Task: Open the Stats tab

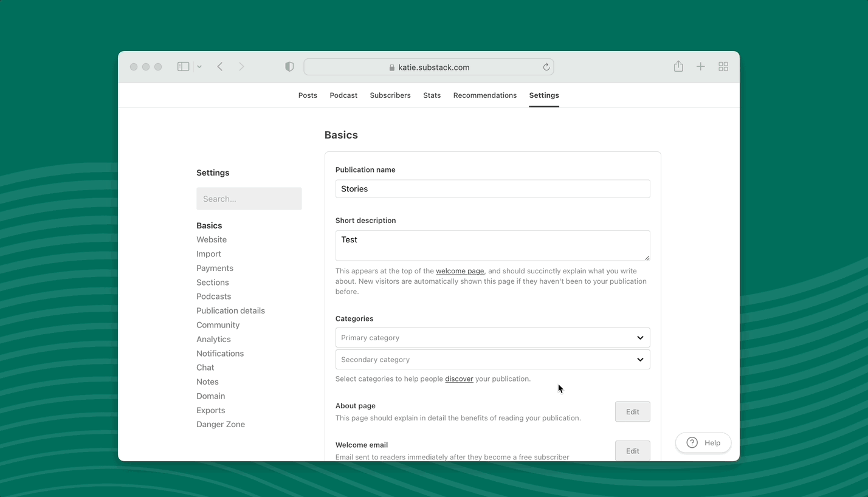Action: (432, 95)
